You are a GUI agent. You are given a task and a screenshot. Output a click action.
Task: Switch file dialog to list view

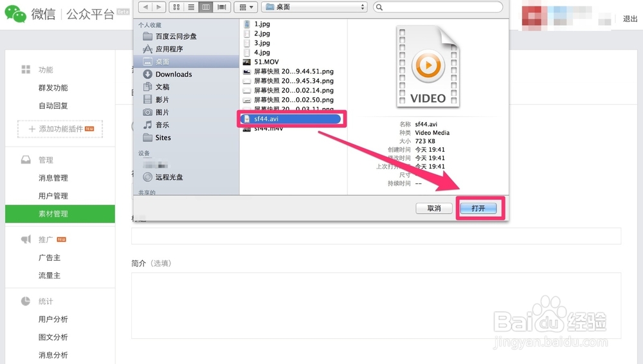[191, 7]
